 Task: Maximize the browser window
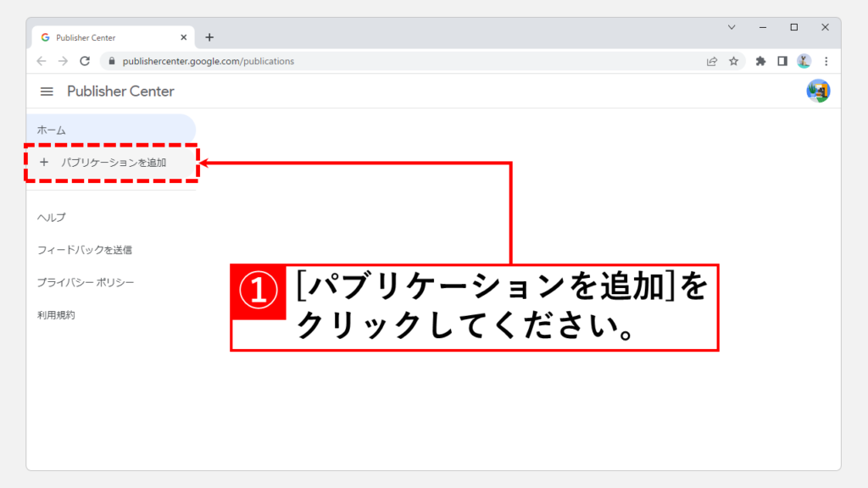pyautogui.click(x=793, y=27)
